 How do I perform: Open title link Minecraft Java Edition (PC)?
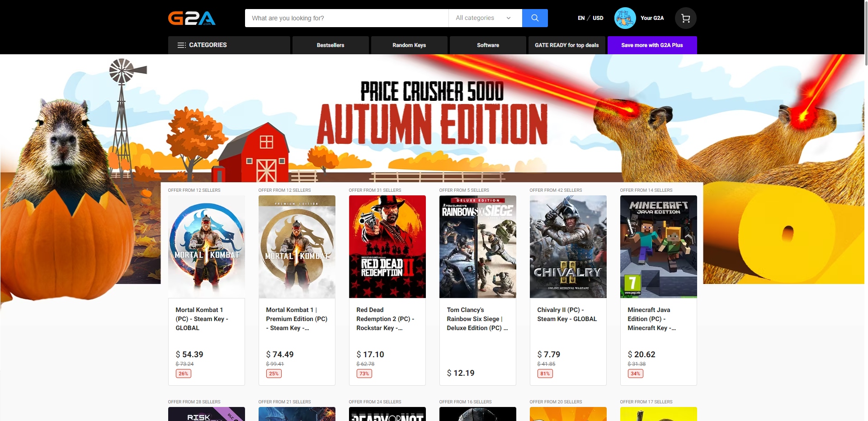[x=652, y=319]
